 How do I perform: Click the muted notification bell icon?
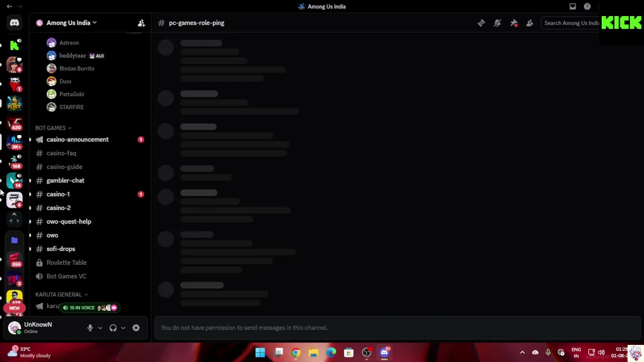pyautogui.click(x=497, y=23)
